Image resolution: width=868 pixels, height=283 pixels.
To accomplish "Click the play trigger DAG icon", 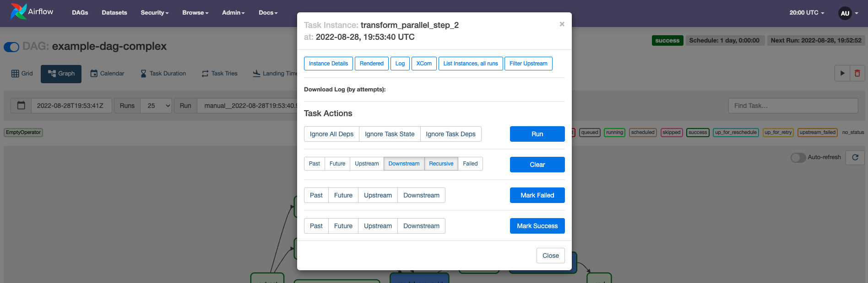I will [842, 73].
